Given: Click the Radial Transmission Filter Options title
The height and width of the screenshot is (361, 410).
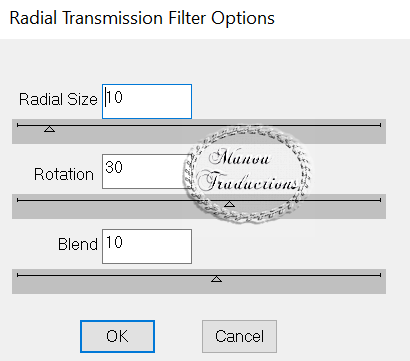Looking at the screenshot, I should (x=142, y=18).
